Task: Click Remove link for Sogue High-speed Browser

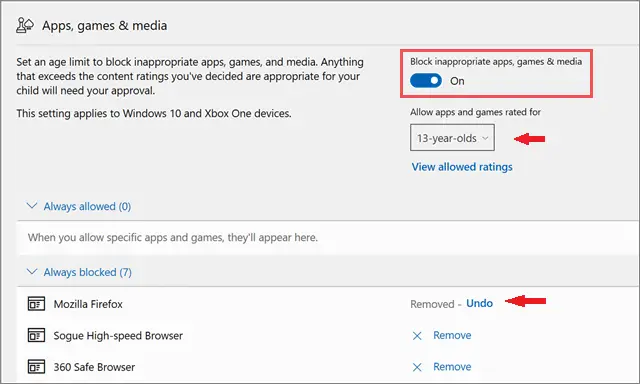Action: 452,335
